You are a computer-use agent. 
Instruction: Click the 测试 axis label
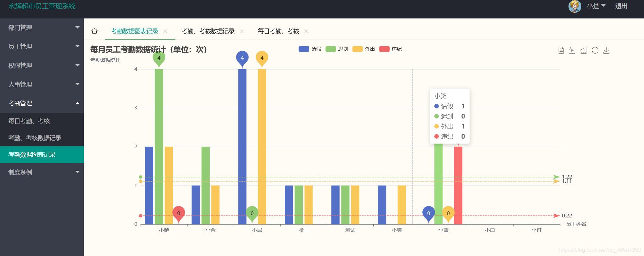[350, 230]
